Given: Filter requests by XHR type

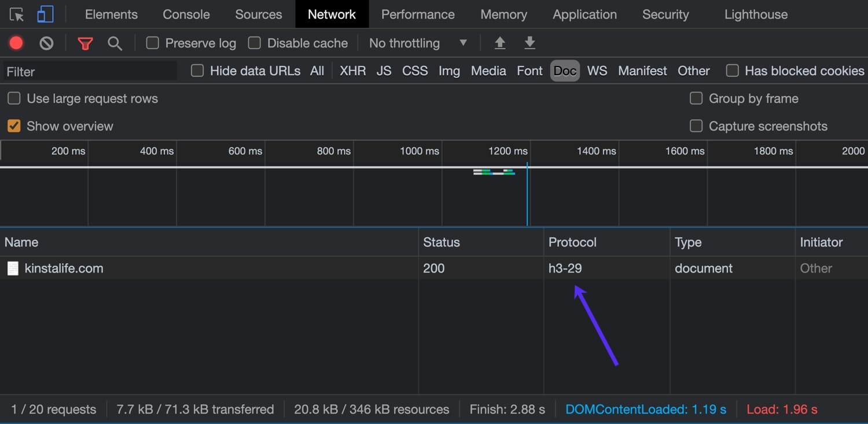Looking at the screenshot, I should pos(352,71).
